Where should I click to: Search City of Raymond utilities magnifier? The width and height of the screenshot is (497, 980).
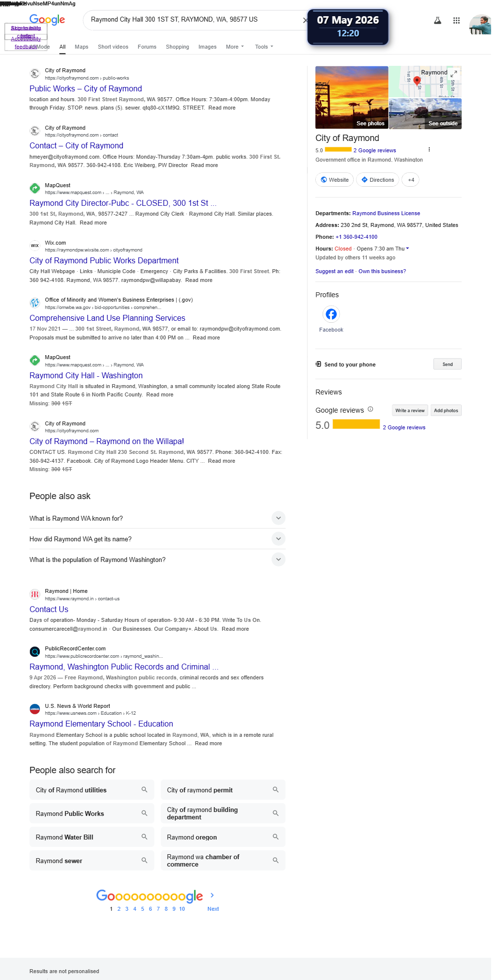144,789
